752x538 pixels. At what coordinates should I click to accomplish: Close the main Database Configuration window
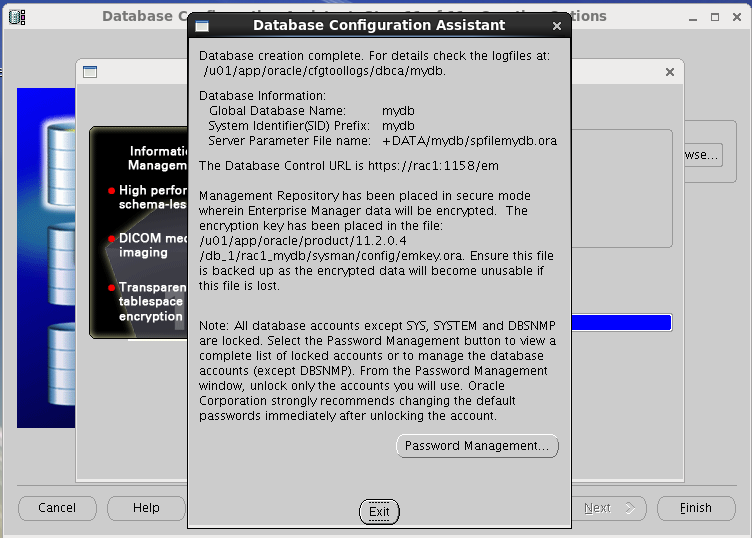point(737,17)
